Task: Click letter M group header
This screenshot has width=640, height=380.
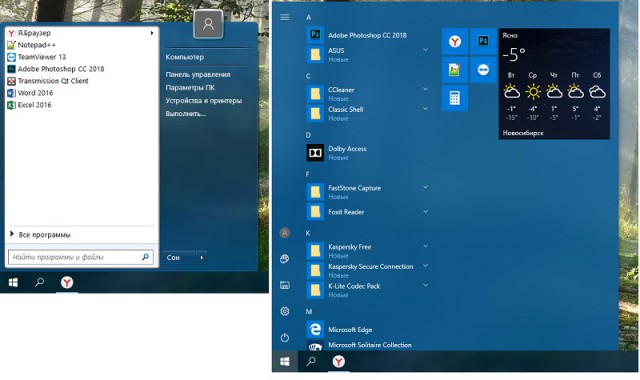Action: (x=309, y=311)
